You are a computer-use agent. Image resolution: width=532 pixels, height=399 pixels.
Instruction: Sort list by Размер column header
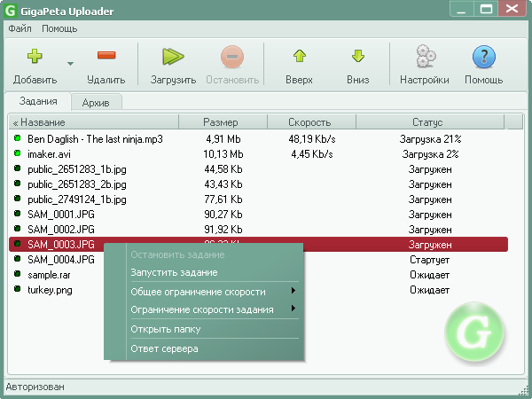220,121
